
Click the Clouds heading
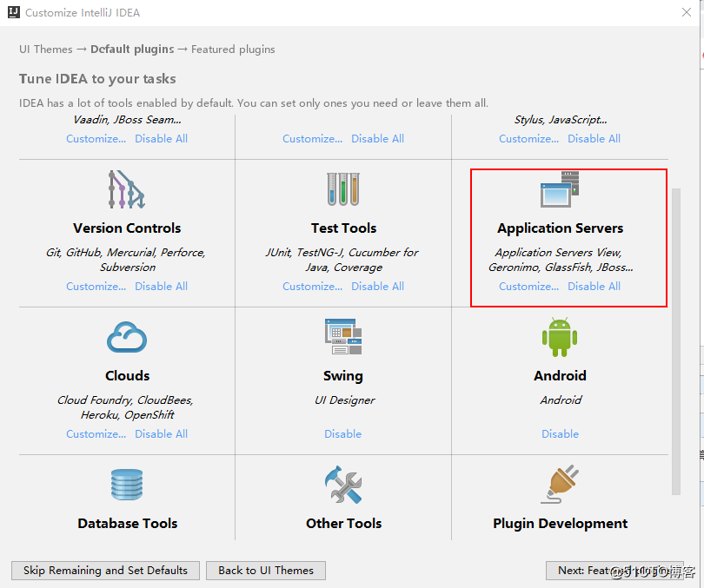(127, 375)
